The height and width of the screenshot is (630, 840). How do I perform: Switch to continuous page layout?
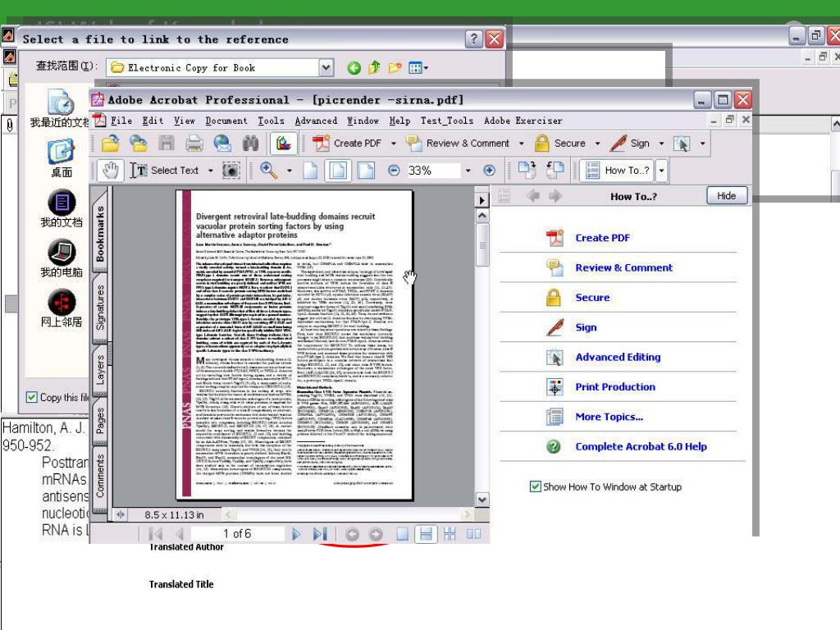(x=425, y=534)
